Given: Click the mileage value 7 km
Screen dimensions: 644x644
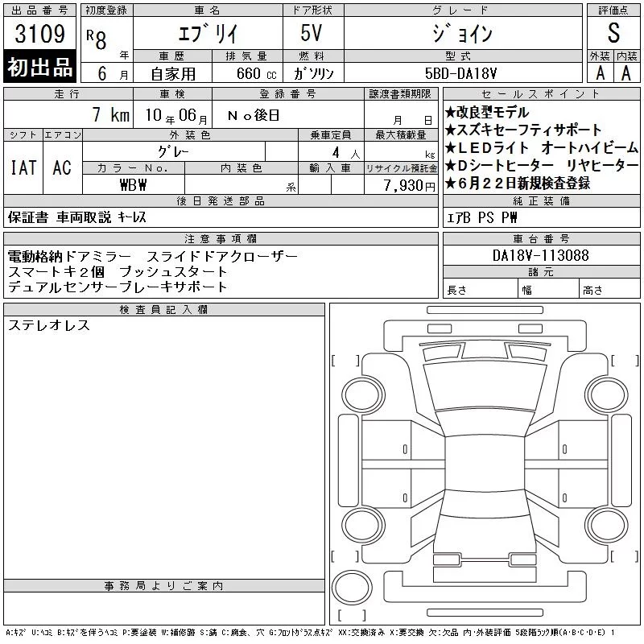Looking at the screenshot, I should click(110, 114).
